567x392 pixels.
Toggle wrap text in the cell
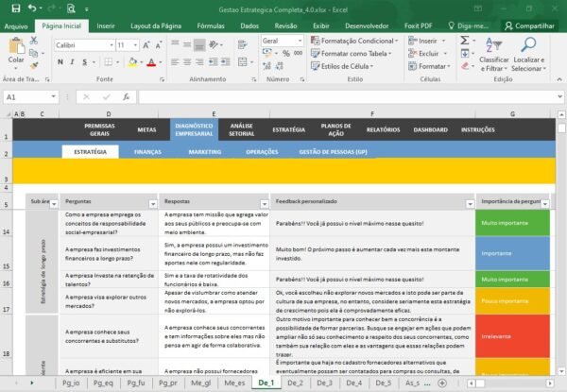(x=242, y=44)
